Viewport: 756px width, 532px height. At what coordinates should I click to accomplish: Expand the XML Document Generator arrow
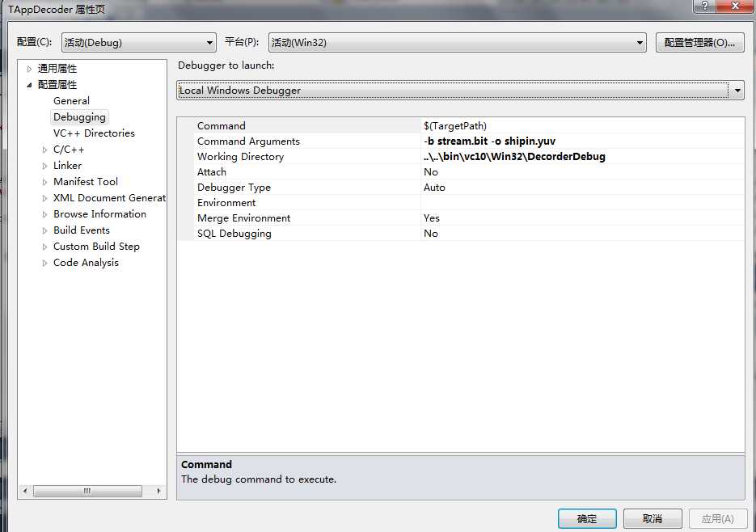(x=44, y=198)
